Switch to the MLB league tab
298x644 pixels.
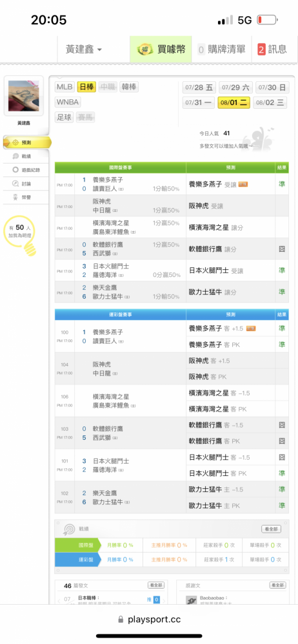coord(65,87)
